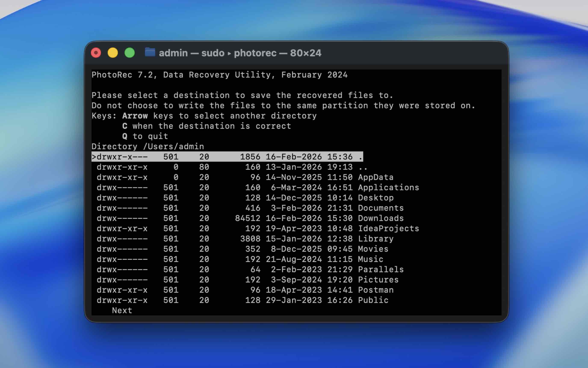
Task: Pick the Desktop directory entry
Action: [x=375, y=198]
